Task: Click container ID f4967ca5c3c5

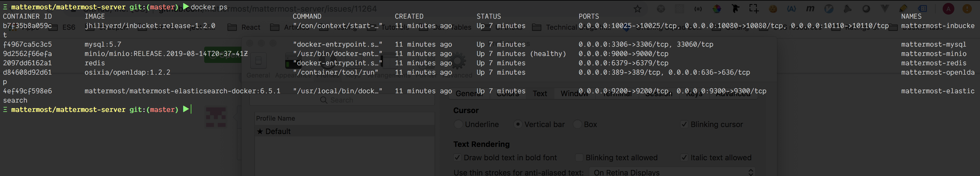Action: click(27, 45)
